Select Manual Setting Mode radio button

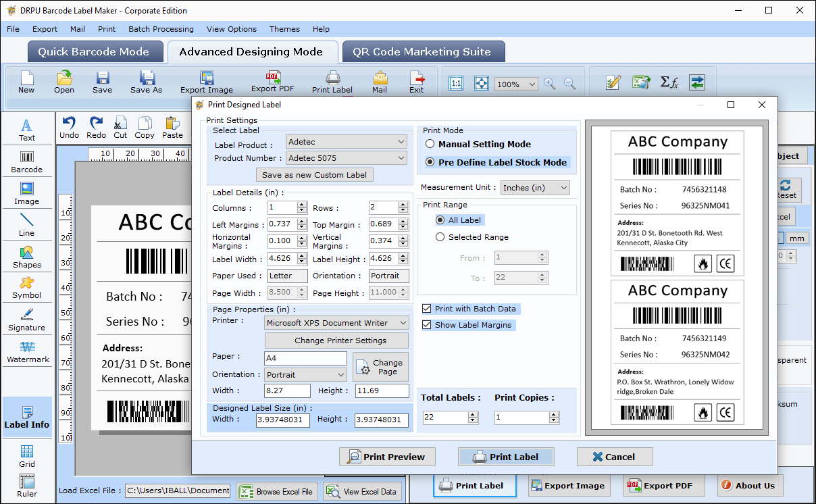pyautogui.click(x=430, y=144)
